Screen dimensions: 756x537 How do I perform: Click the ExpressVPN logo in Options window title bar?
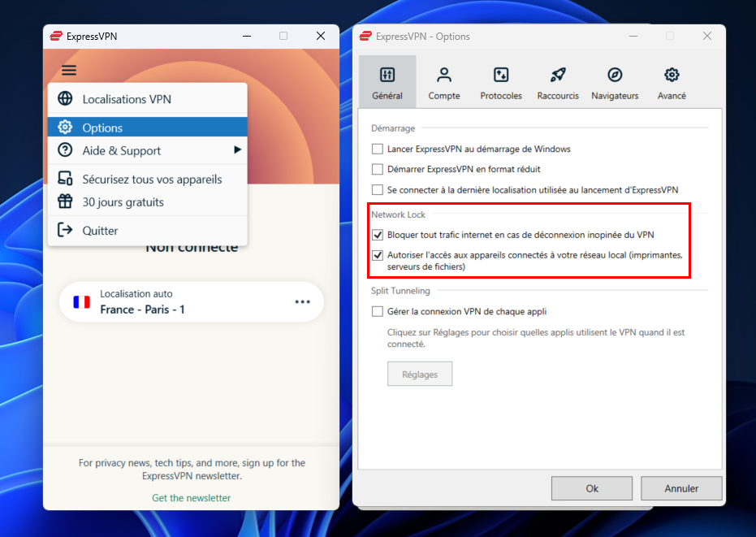[365, 37]
